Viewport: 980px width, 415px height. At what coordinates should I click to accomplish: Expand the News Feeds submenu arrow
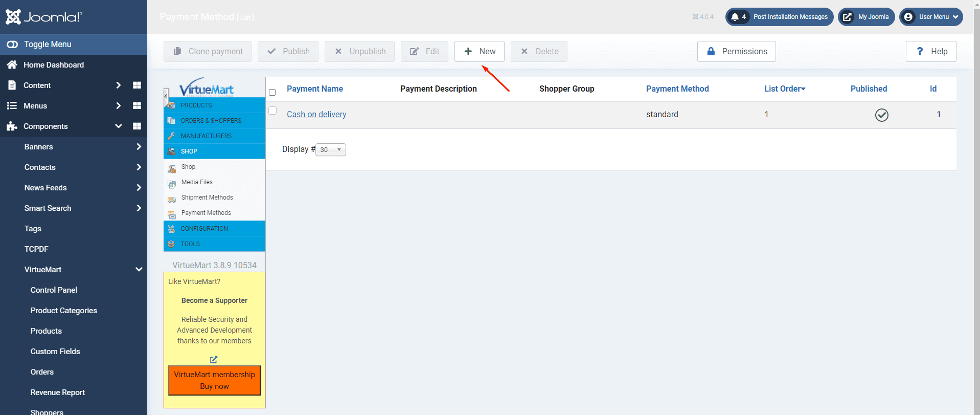pyautogui.click(x=139, y=188)
